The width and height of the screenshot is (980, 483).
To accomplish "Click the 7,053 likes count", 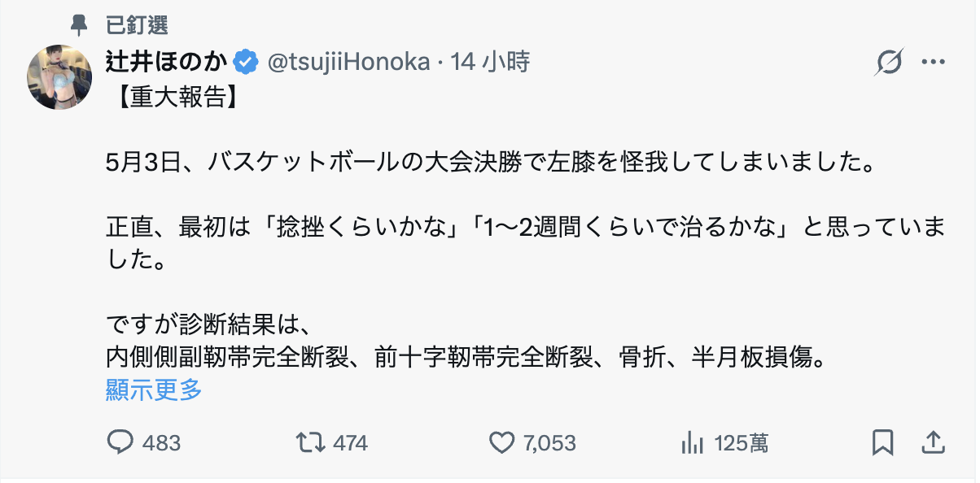I will point(549,443).
